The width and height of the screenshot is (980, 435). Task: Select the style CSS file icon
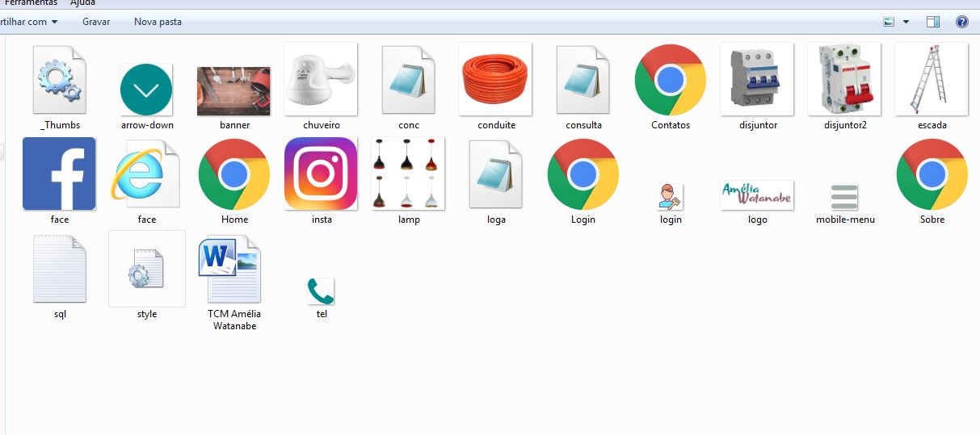pyautogui.click(x=147, y=269)
